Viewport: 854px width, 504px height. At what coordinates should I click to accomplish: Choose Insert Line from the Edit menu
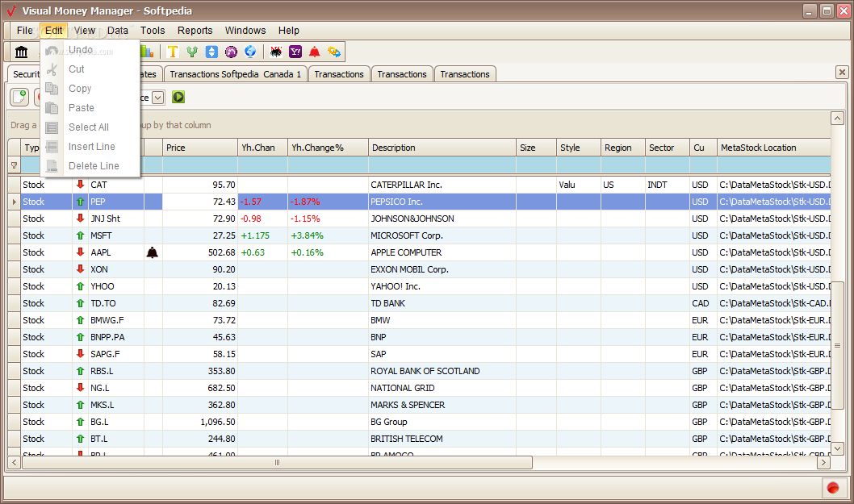tap(90, 147)
